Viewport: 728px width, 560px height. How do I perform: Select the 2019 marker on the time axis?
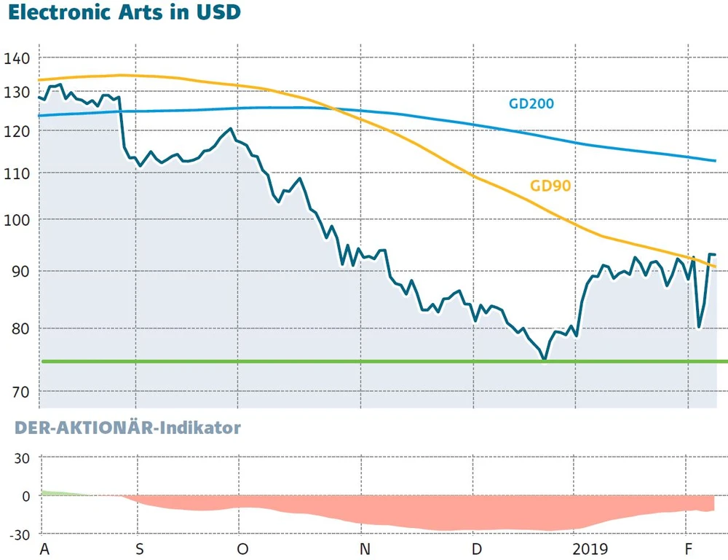click(590, 547)
